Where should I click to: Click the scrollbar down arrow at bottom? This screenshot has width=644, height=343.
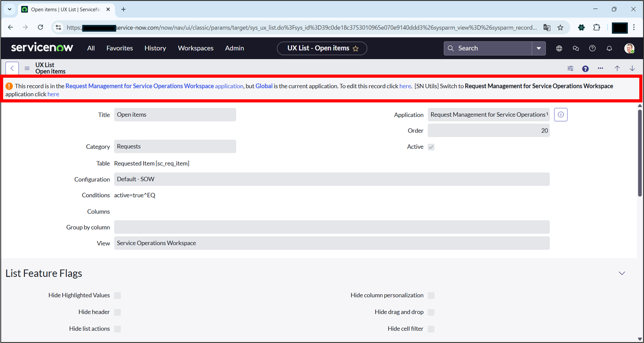tap(640, 339)
